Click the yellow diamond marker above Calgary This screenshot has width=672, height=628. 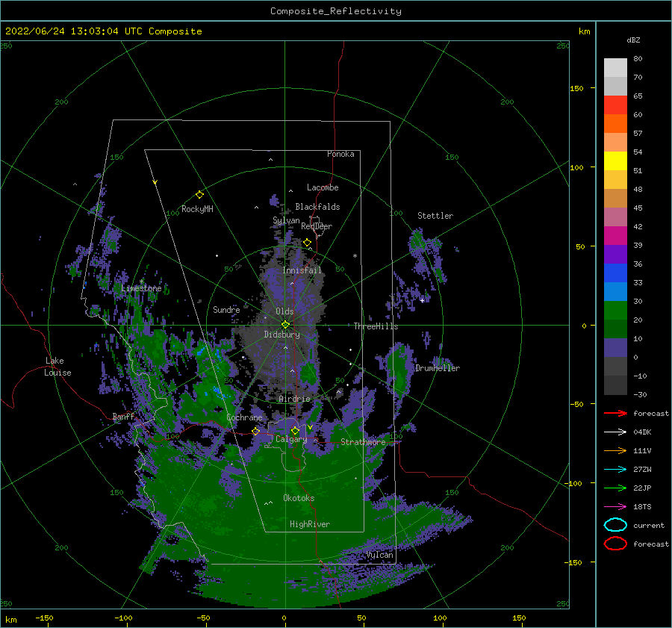coord(295,430)
